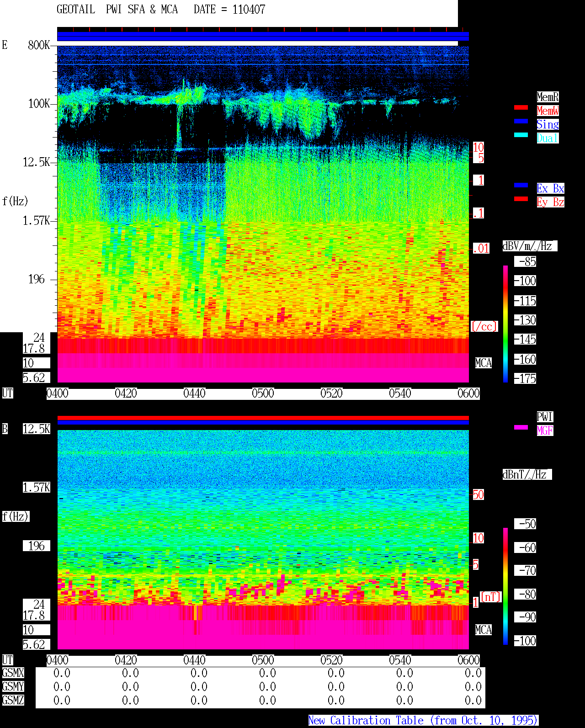The height and width of the screenshot is (728, 585).
Task: Click the dBnT/√Hz color scale bar
Action: (x=505, y=586)
